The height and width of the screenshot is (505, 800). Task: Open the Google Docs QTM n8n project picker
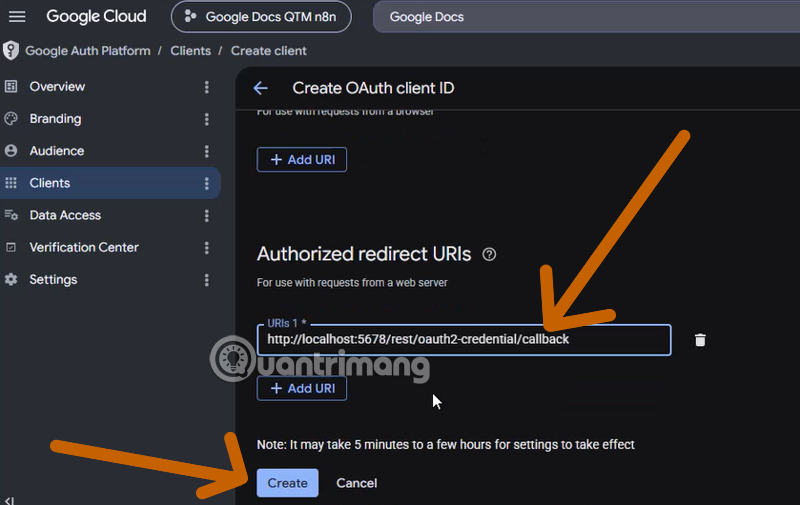[261, 17]
